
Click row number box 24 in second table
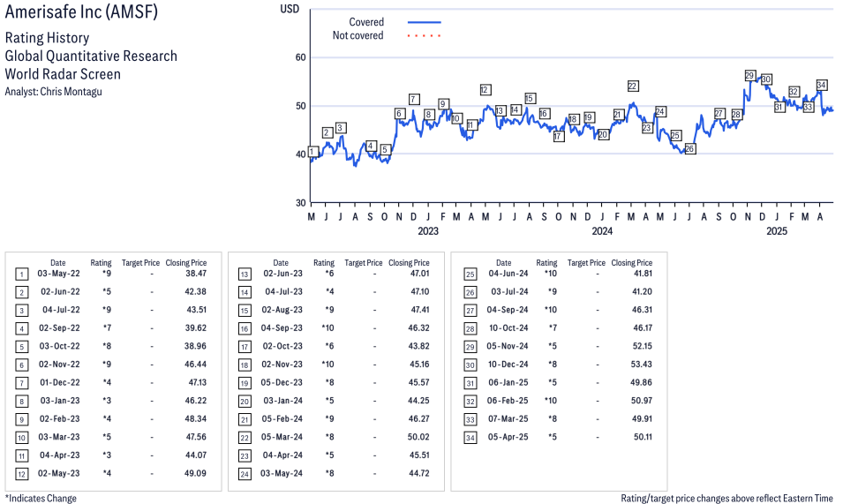pyautogui.click(x=245, y=475)
